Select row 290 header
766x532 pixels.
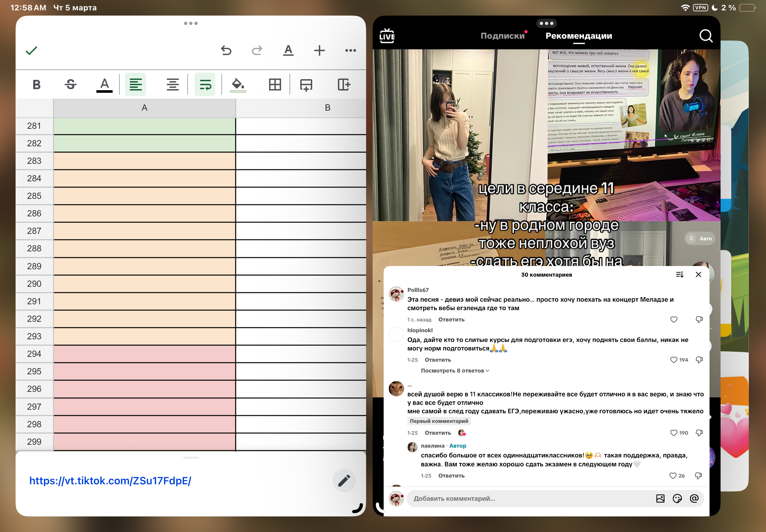pyautogui.click(x=34, y=284)
